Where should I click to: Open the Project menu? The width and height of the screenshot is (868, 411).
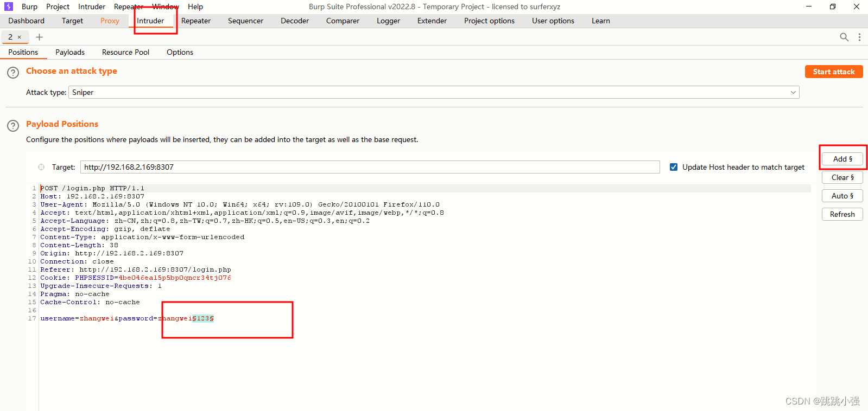coord(58,7)
